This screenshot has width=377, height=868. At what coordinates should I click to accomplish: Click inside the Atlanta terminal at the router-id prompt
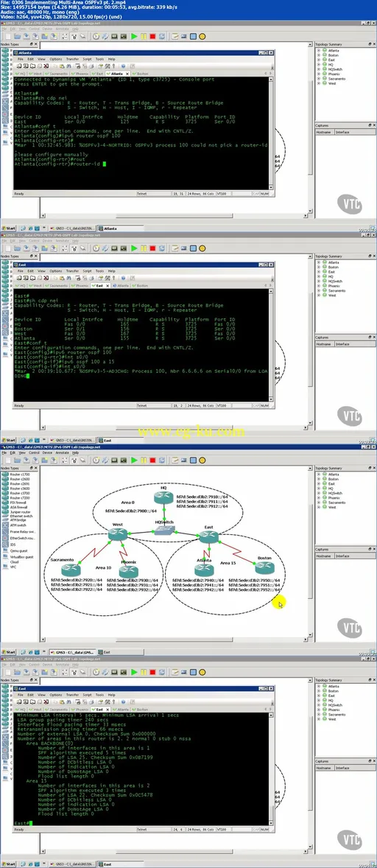(103, 164)
